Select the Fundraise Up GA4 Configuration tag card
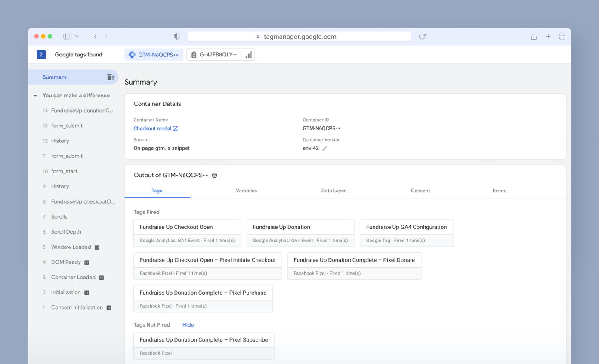 (406, 227)
